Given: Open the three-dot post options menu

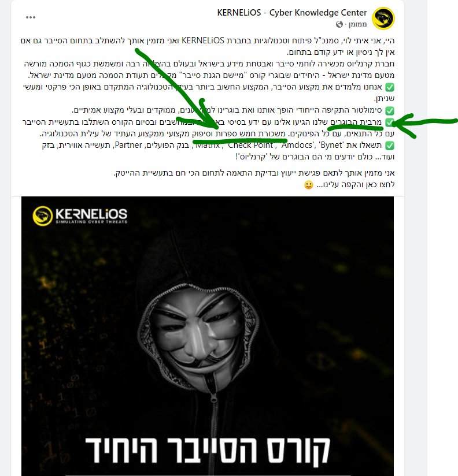Looking at the screenshot, I should coord(31,17).
